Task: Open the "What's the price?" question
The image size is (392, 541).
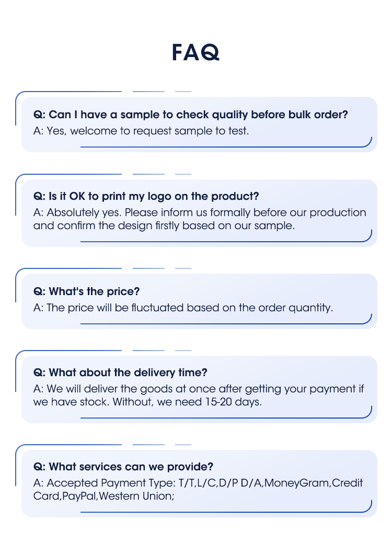Action: pos(86,291)
